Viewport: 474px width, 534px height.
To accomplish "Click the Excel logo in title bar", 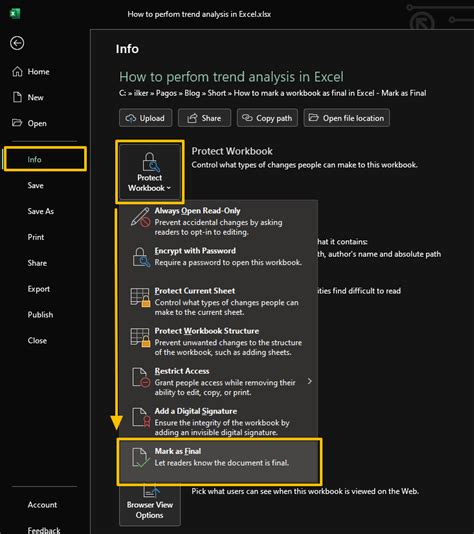I will pyautogui.click(x=15, y=14).
